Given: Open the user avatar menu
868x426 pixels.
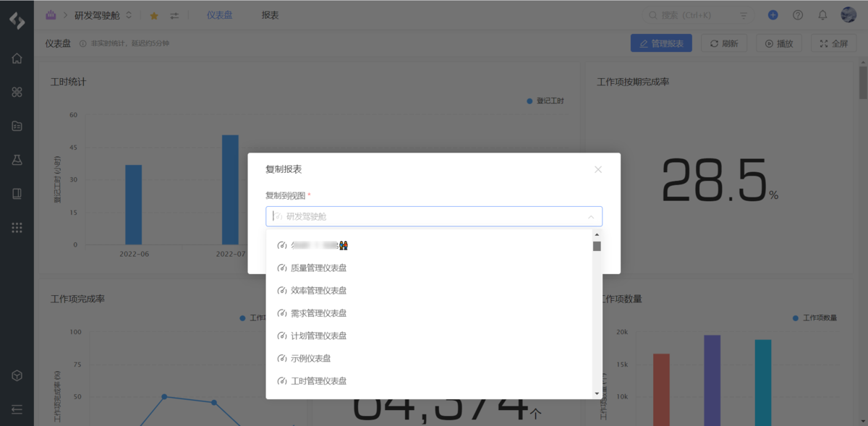Looking at the screenshot, I should tap(848, 14).
